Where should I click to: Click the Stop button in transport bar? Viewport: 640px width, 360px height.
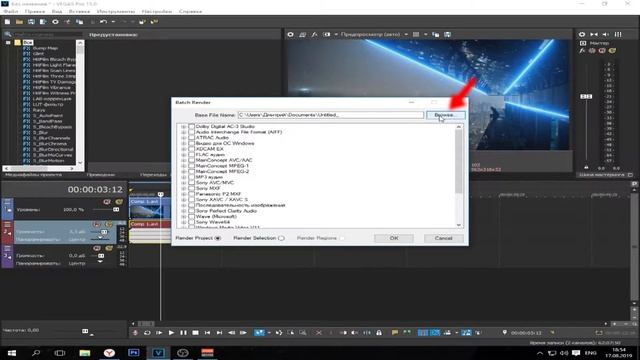coord(196,333)
